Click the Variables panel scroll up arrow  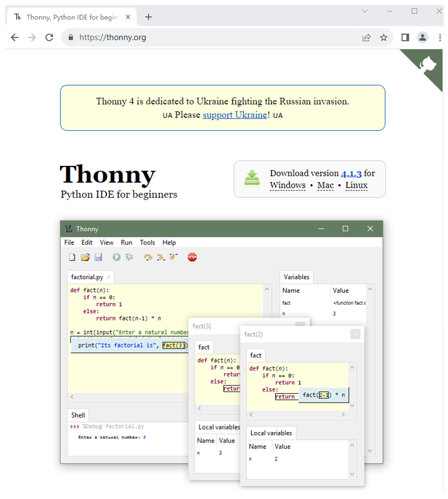pyautogui.click(x=370, y=289)
